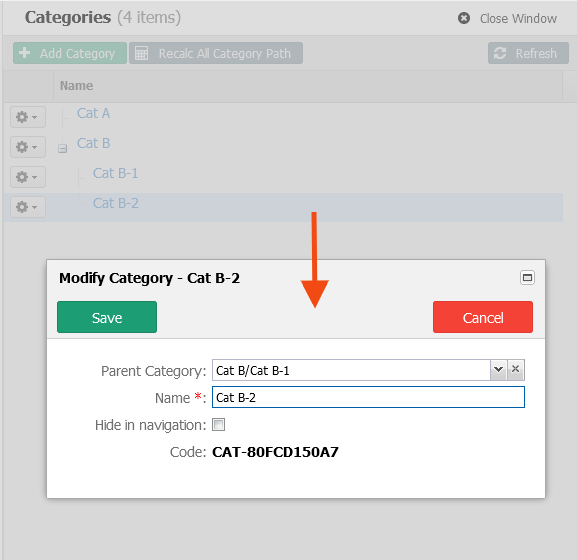
Task: Open the gear menu for Cat B-2
Action: 28,207
